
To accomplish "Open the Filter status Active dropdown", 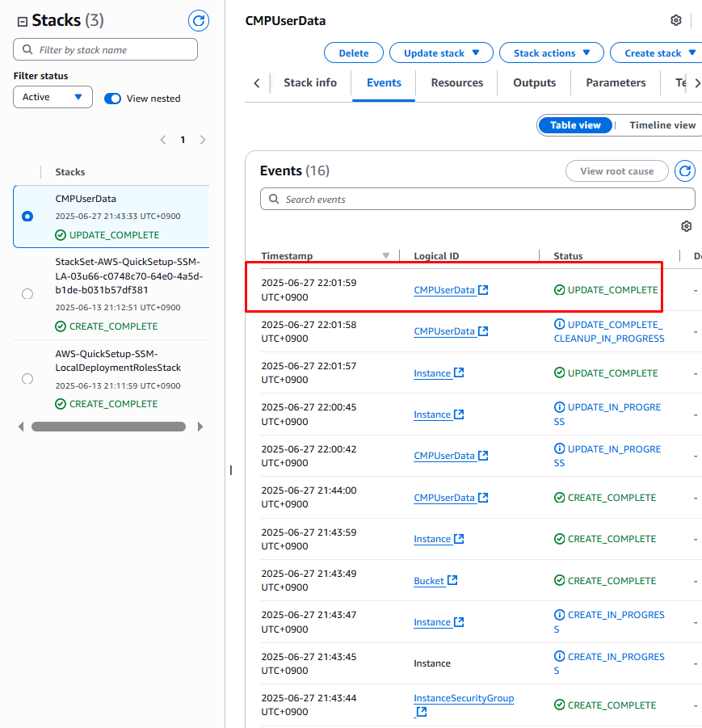I will (53, 97).
